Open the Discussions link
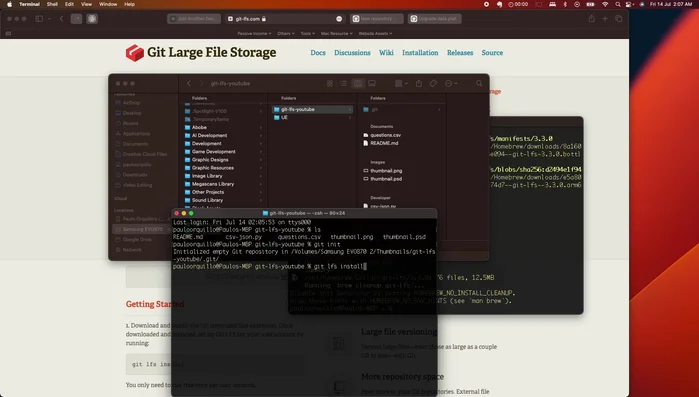Image resolution: width=699 pixels, height=397 pixels. 352,53
